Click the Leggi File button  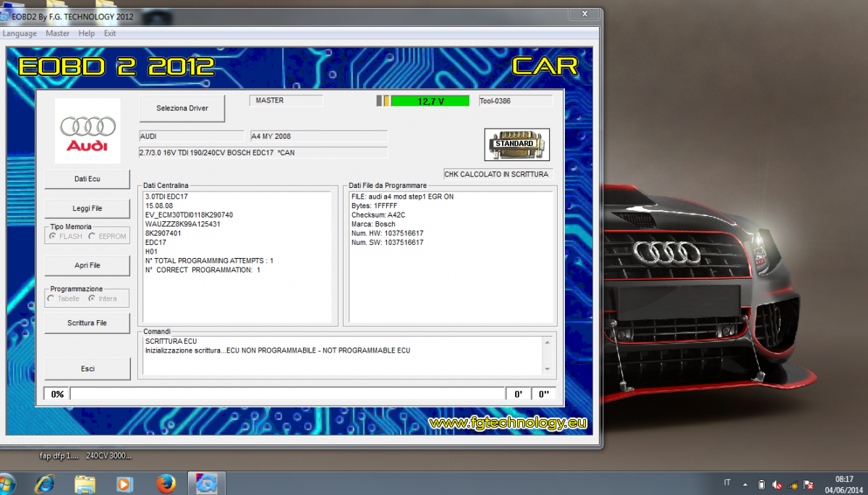[88, 208]
